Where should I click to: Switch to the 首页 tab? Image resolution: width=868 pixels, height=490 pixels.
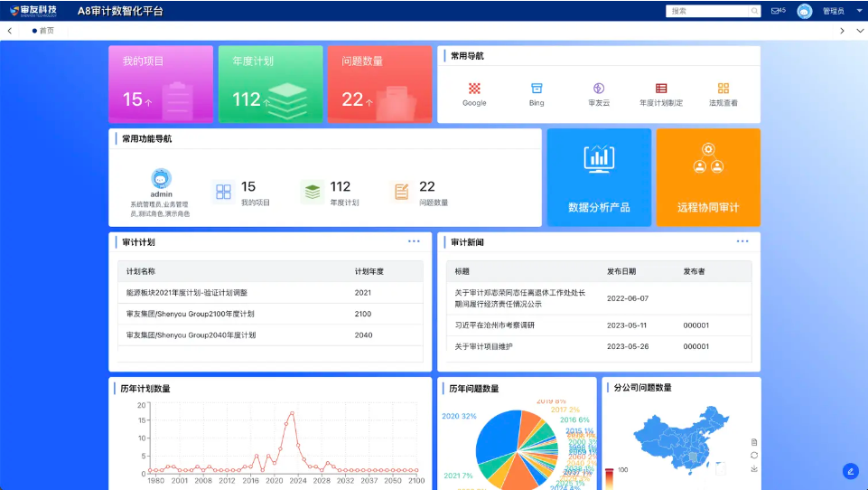pos(45,31)
